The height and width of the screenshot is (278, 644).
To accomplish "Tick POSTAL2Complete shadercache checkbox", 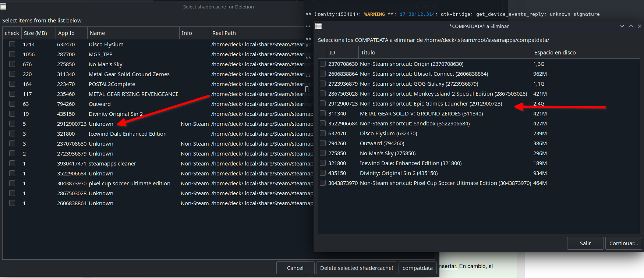I will tap(12, 84).
